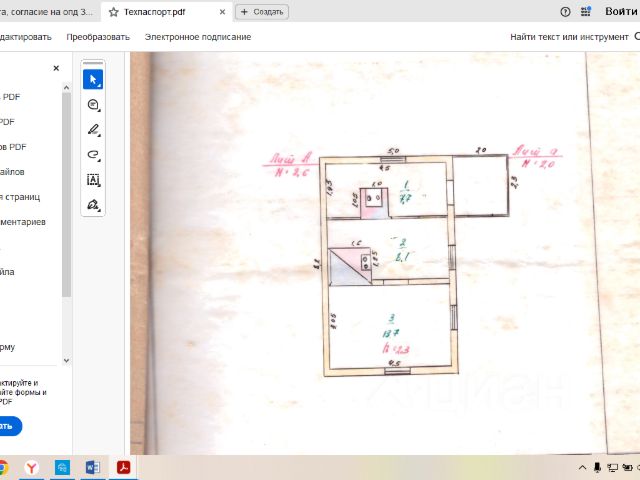Switch to the 'согласие на опд' tab
Viewport: 640px width, 480px height.
click(x=47, y=12)
